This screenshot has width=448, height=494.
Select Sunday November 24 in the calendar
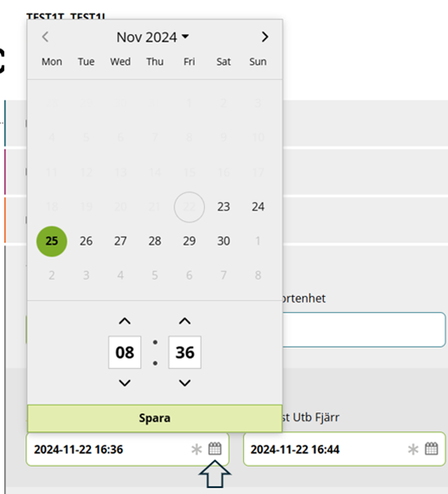(x=258, y=207)
